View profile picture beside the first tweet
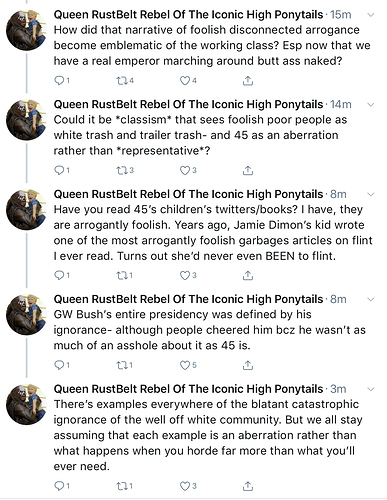The width and height of the screenshot is (387, 500). [26, 30]
